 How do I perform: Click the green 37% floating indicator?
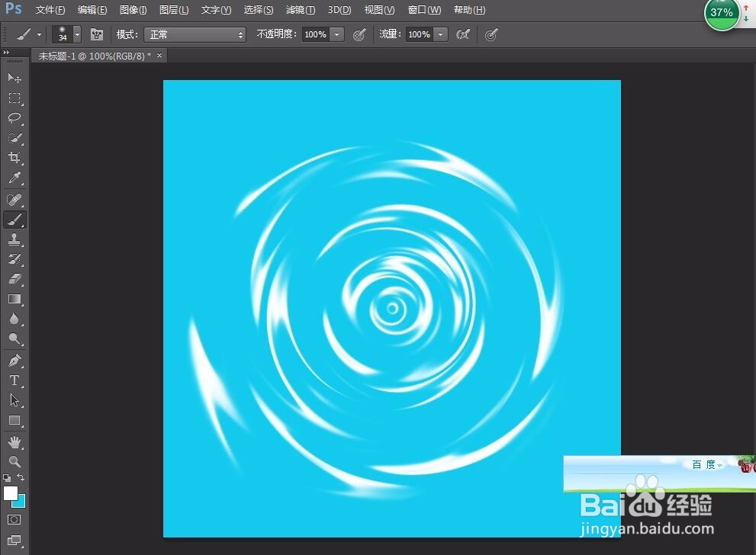tap(721, 12)
